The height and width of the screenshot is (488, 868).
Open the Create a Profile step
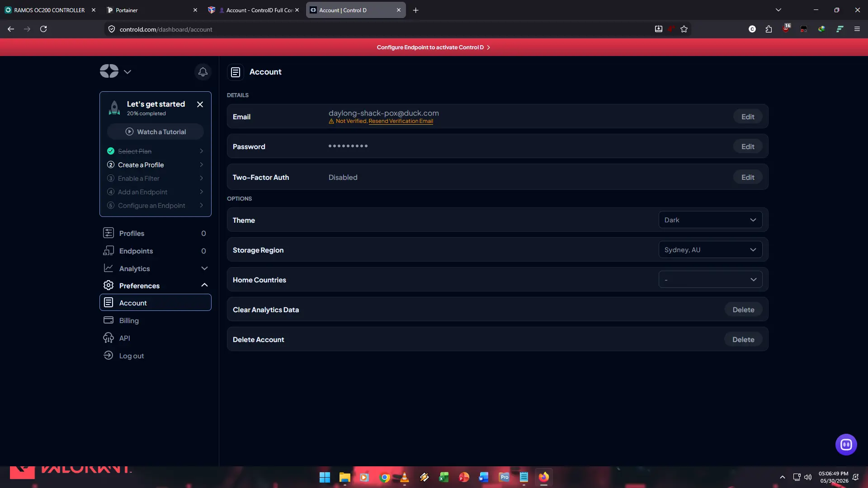[x=156, y=165]
